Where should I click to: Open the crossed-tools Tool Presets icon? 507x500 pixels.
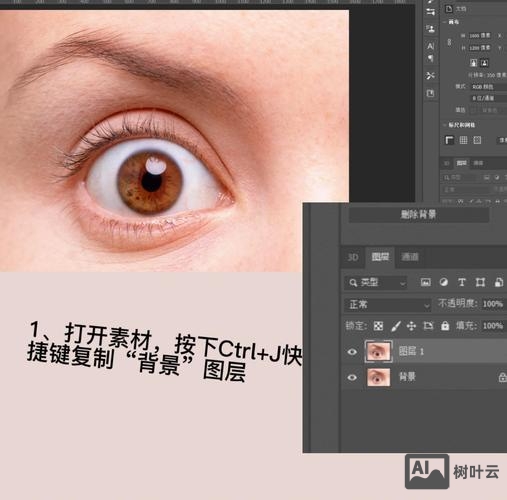pyautogui.click(x=430, y=76)
